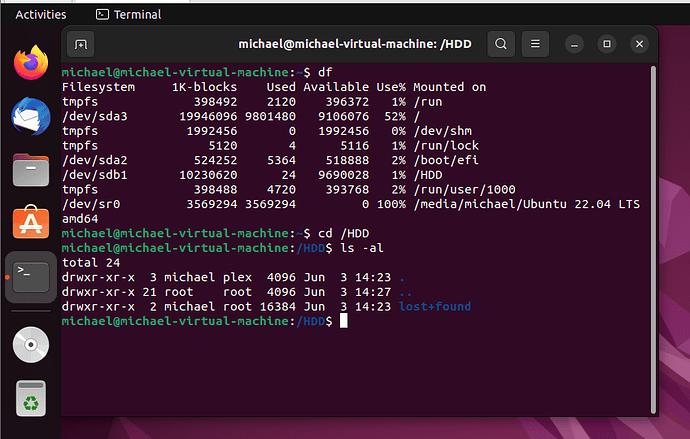Open Ubuntu Software from the dock
Viewport: 690px width, 439px height.
click(x=31, y=222)
